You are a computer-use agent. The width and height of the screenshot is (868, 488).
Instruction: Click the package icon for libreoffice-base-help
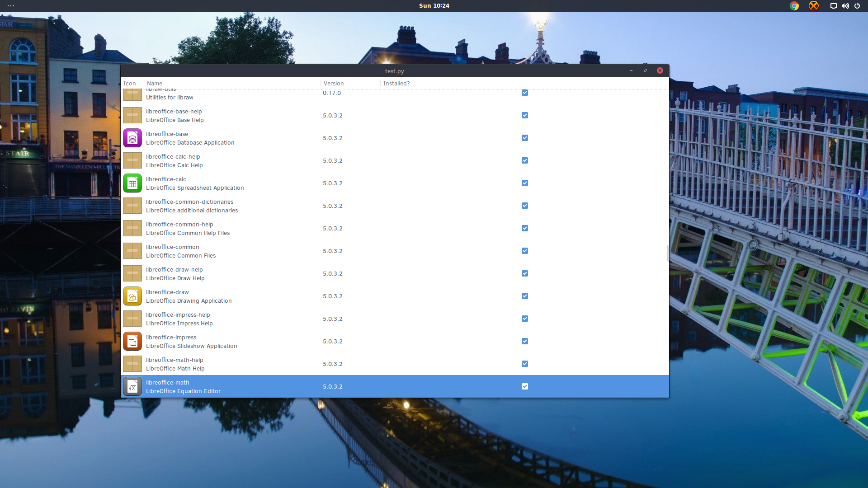point(132,115)
